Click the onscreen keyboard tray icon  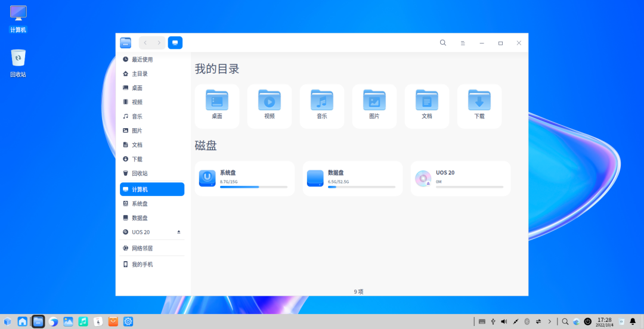pyautogui.click(x=482, y=322)
